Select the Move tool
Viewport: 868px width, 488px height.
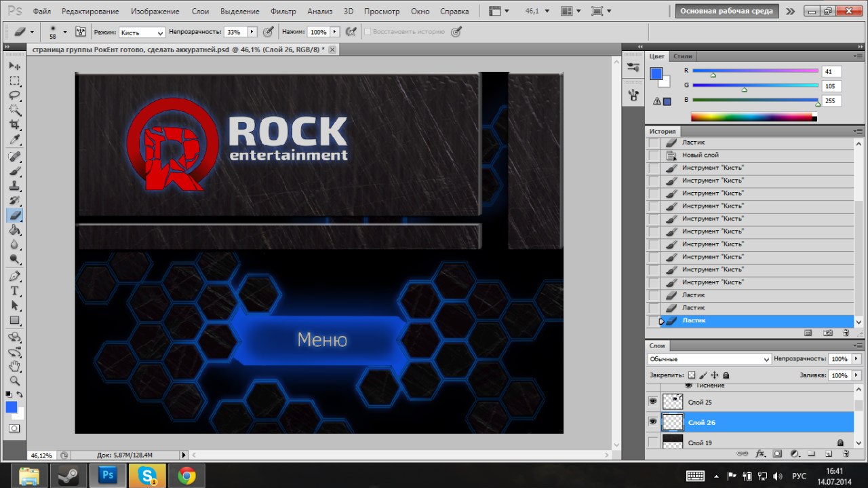point(14,66)
